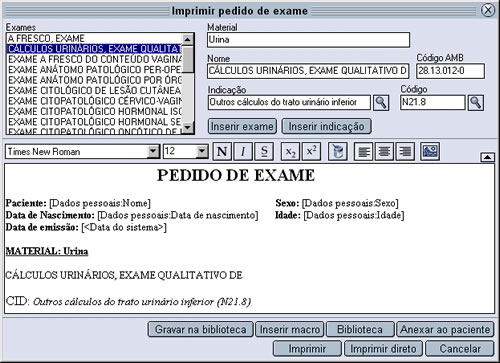Screen dimensions: 500x363
Task: Apply superscript formatting
Action: (311, 152)
